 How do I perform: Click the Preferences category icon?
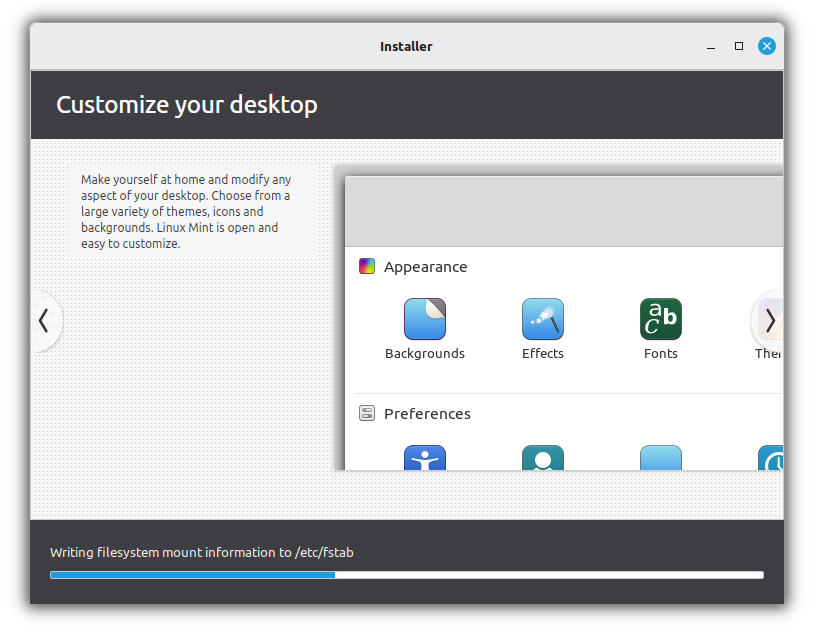(x=366, y=413)
